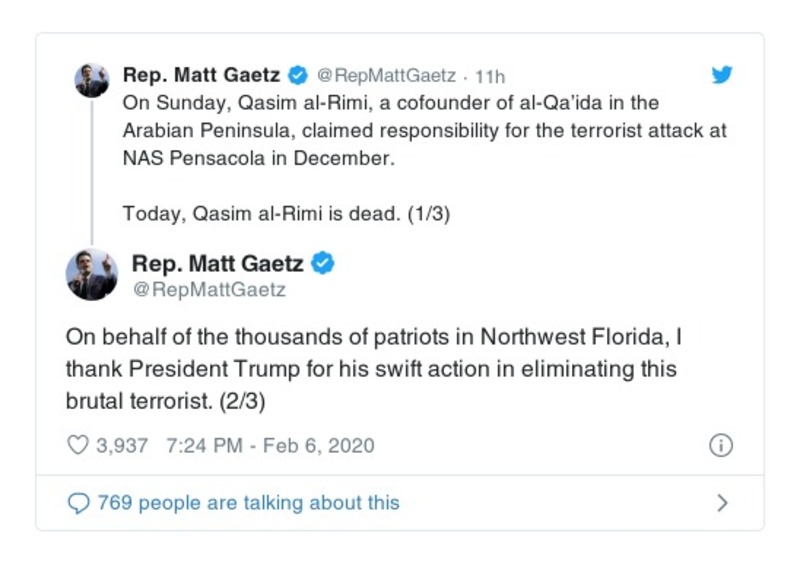Click the blue reply speech bubble icon

point(79,503)
